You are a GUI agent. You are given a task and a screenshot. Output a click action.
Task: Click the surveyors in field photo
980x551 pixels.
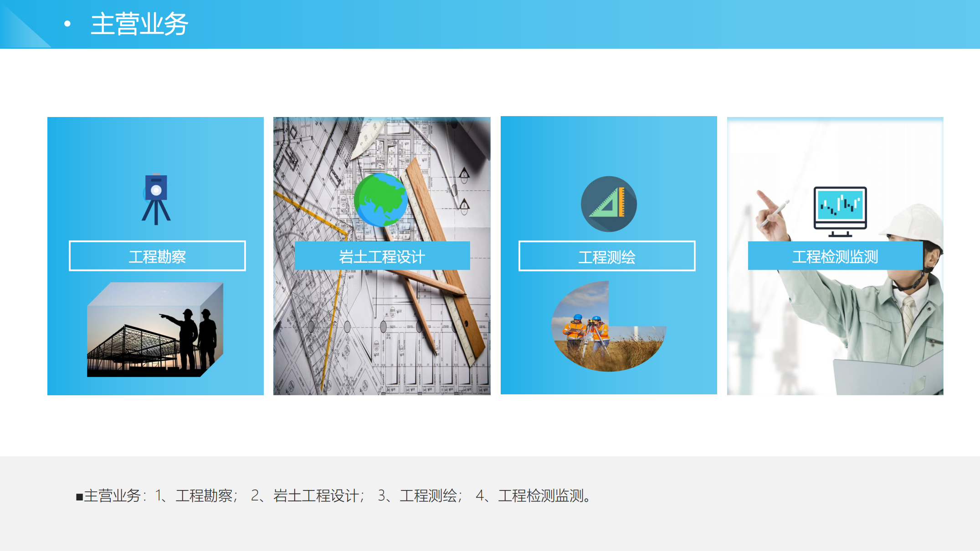608,326
